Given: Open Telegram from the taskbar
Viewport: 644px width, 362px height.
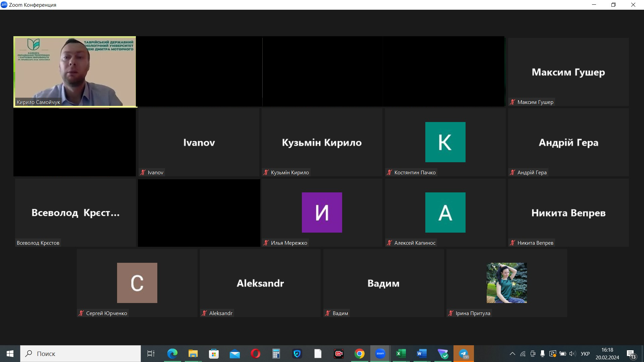Looking at the screenshot, I should click(x=464, y=354).
